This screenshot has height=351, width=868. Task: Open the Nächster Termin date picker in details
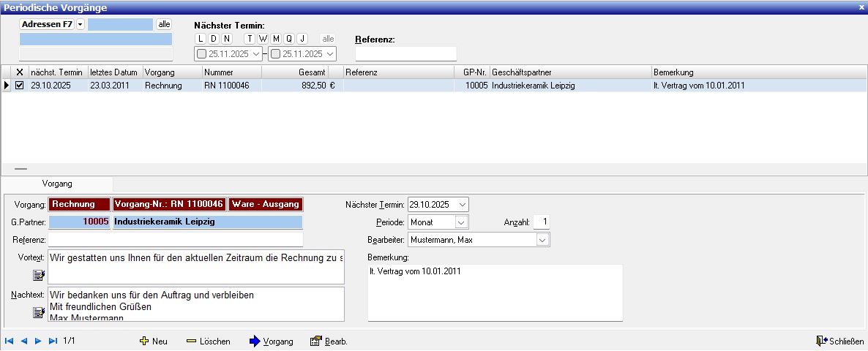click(x=462, y=204)
